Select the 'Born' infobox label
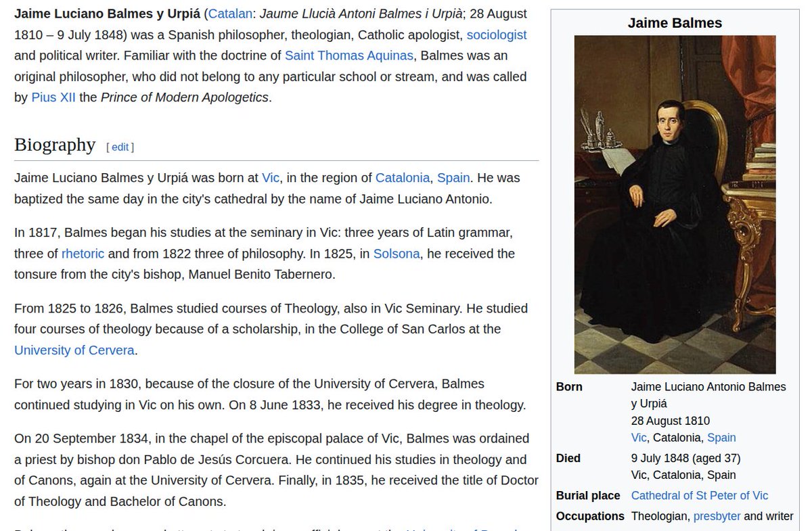 click(x=569, y=387)
